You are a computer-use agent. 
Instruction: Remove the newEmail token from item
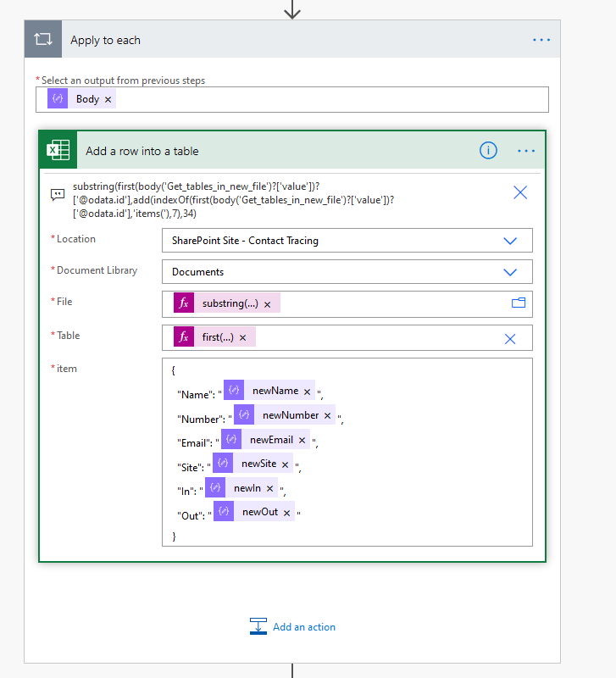point(302,441)
